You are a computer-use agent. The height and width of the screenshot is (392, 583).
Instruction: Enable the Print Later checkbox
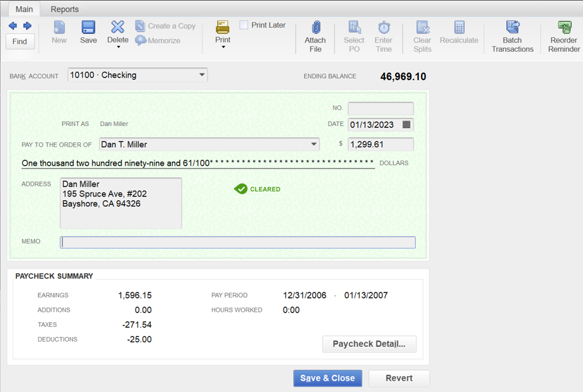pyautogui.click(x=244, y=25)
